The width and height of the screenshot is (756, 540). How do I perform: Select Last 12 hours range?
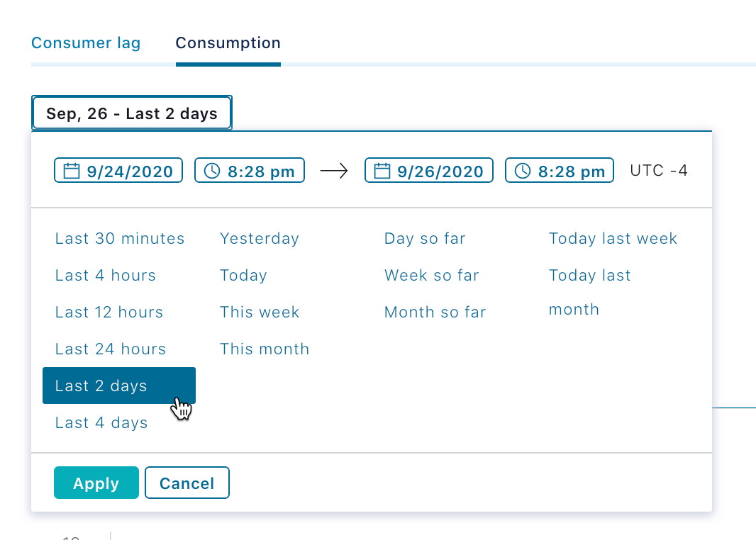(x=109, y=312)
